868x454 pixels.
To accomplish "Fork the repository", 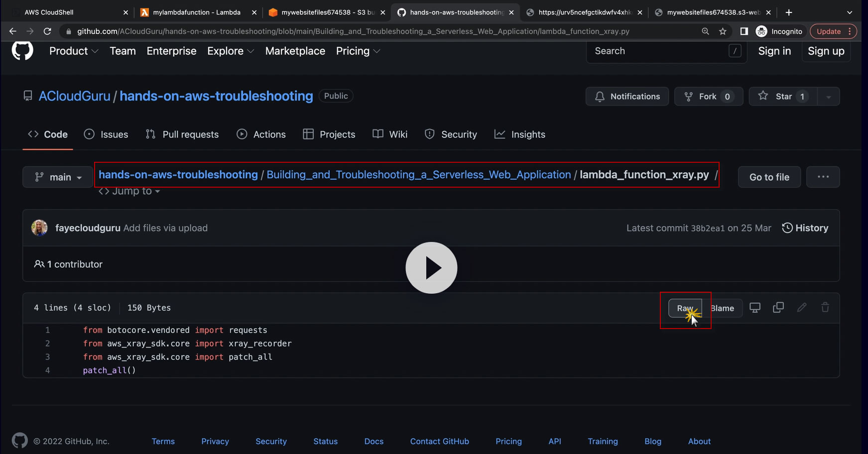I will coord(709,97).
